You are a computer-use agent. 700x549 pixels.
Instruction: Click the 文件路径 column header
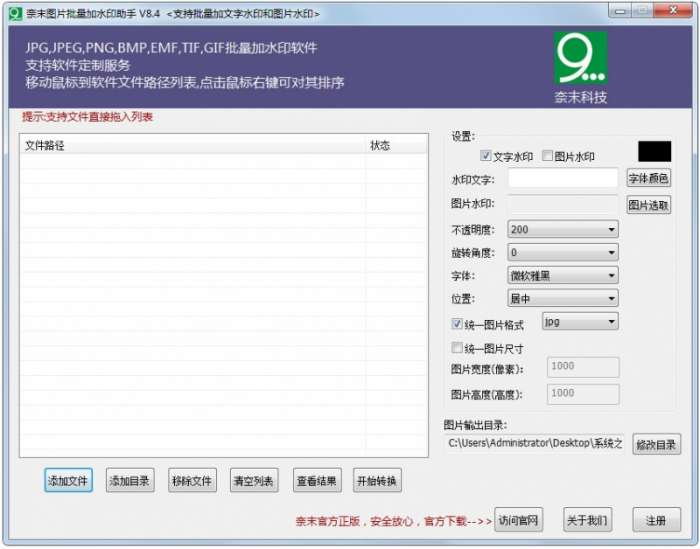[x=192, y=146]
